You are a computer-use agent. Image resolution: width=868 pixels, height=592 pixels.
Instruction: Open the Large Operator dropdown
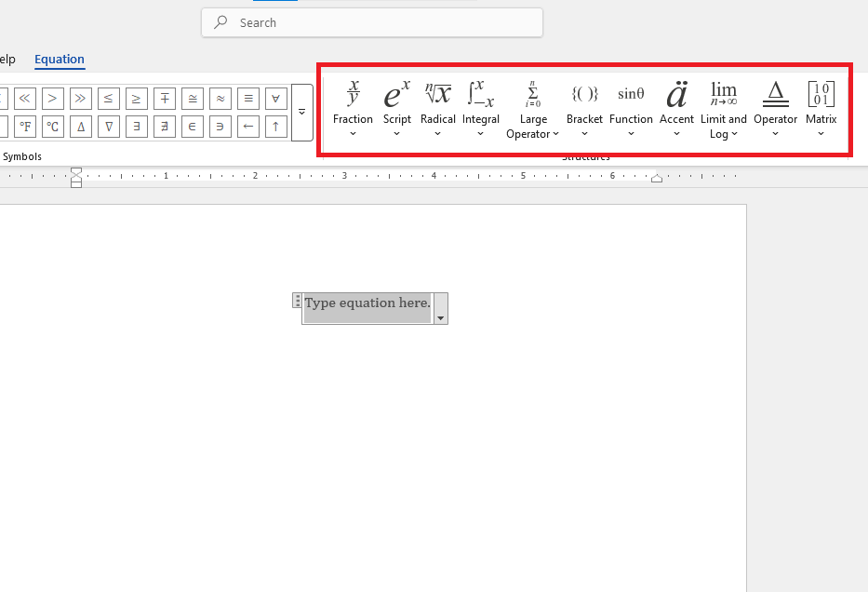tap(532, 109)
